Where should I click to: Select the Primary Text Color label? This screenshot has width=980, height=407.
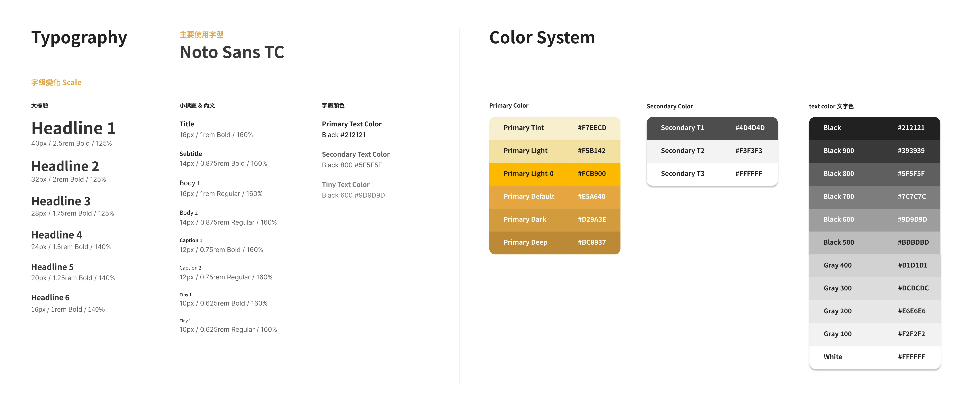[352, 124]
